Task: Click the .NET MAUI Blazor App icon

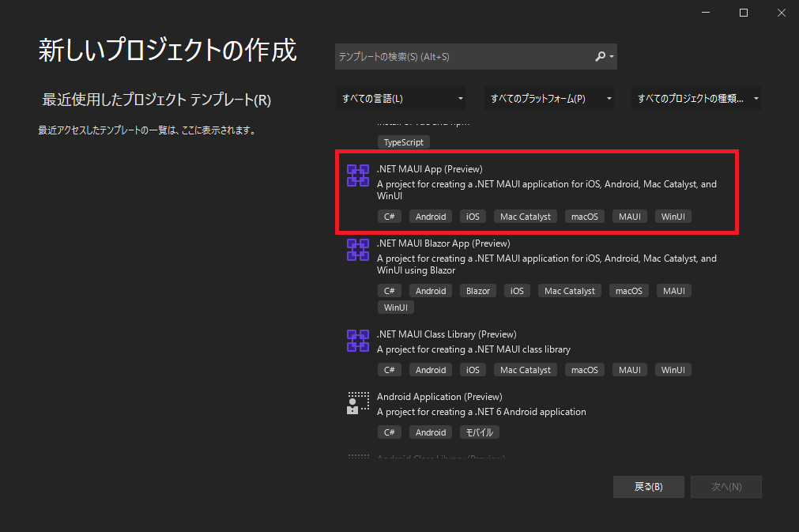Action: [x=358, y=250]
